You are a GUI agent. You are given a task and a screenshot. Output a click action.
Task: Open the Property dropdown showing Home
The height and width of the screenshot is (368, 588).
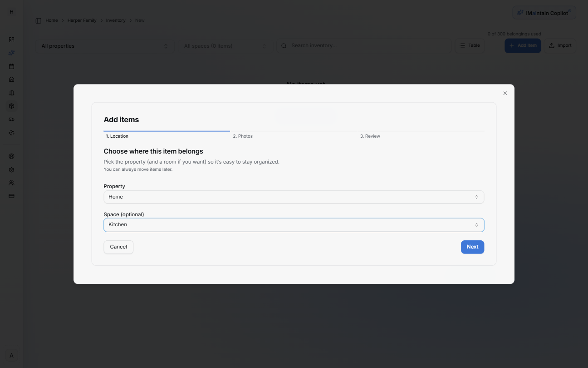tap(294, 197)
